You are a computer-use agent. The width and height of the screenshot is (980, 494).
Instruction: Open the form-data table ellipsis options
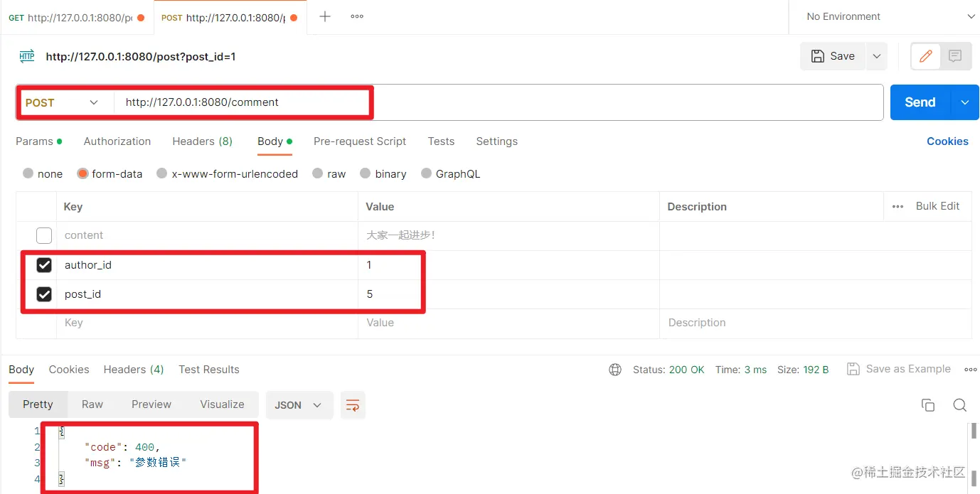click(898, 206)
